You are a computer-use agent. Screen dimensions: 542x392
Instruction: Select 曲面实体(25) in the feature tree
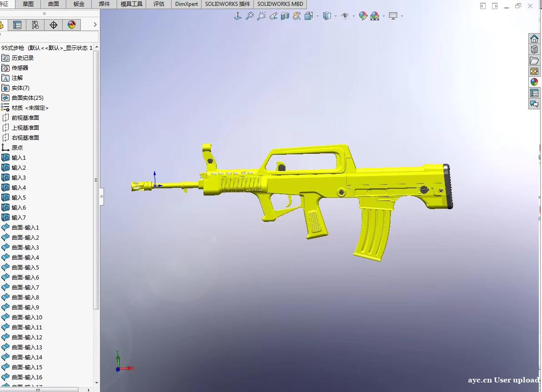[x=27, y=98]
